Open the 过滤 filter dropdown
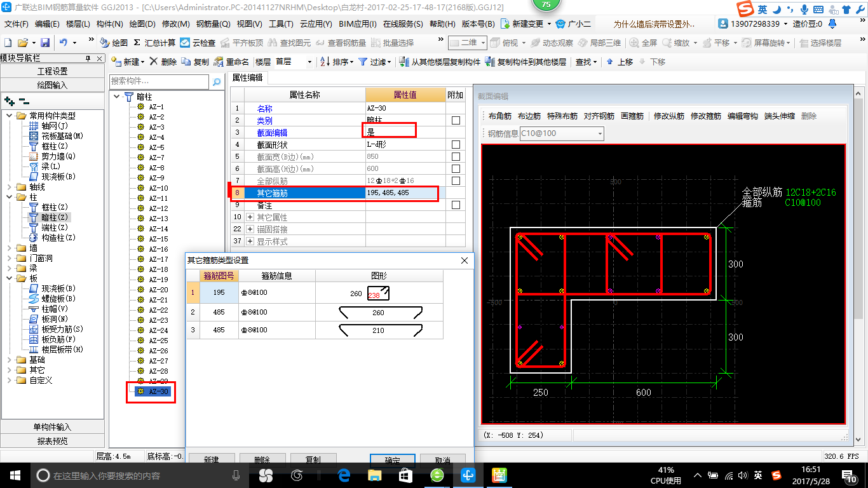Image resolution: width=868 pixels, height=488 pixels. (x=389, y=62)
